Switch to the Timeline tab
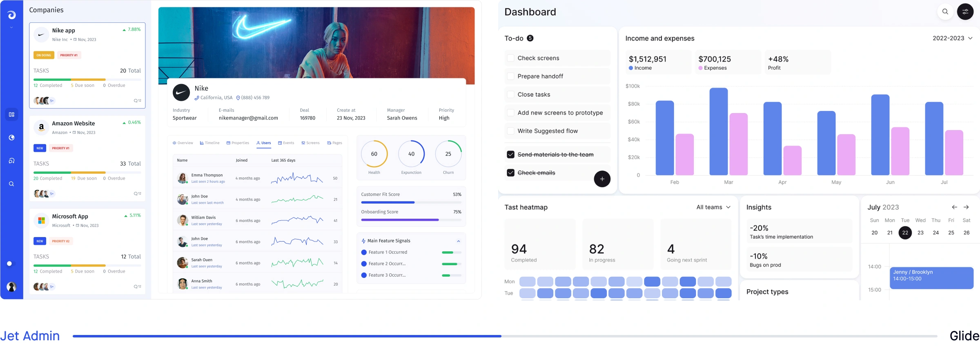The height and width of the screenshot is (346, 980). tap(210, 143)
